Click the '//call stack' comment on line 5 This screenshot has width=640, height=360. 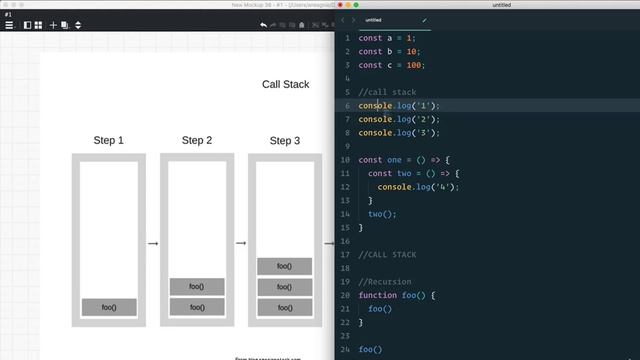pyautogui.click(x=387, y=92)
